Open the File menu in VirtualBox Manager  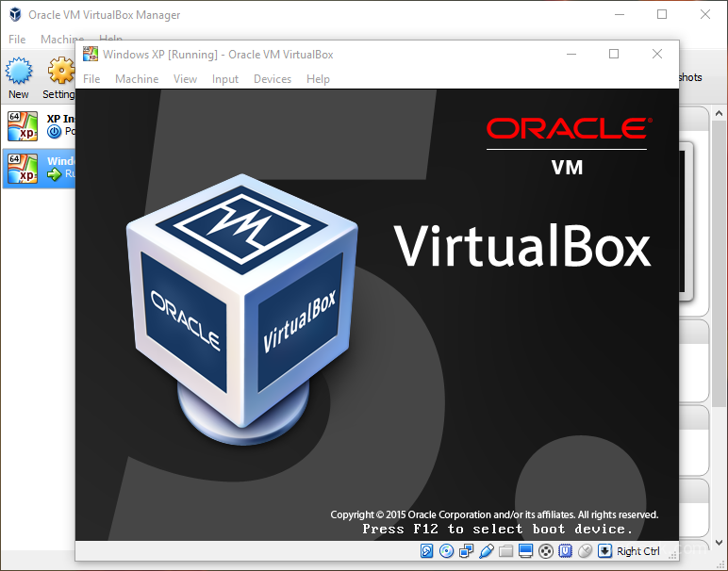click(x=17, y=39)
